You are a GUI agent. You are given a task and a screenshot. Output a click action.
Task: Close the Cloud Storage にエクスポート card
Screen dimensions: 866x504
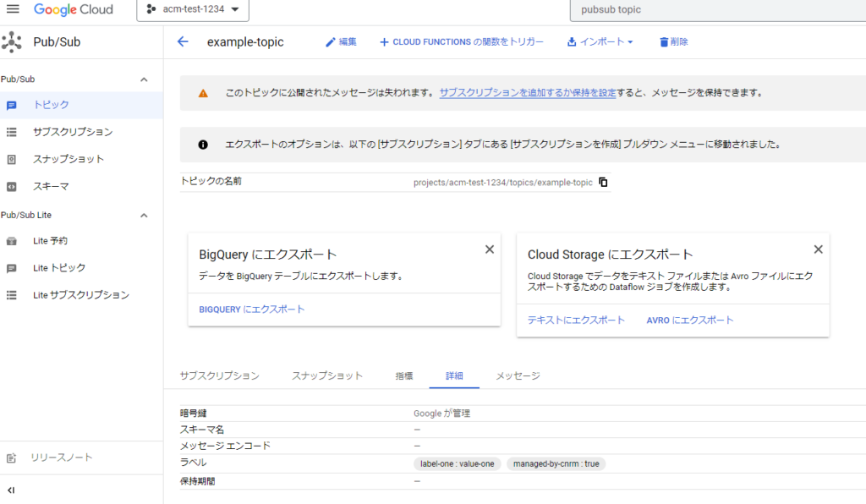(819, 249)
